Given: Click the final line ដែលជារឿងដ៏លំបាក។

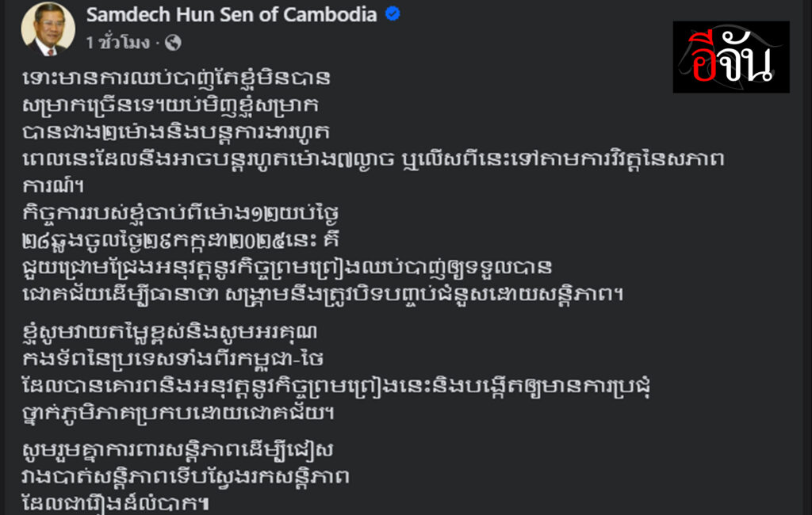Looking at the screenshot, I should pyautogui.click(x=116, y=503).
